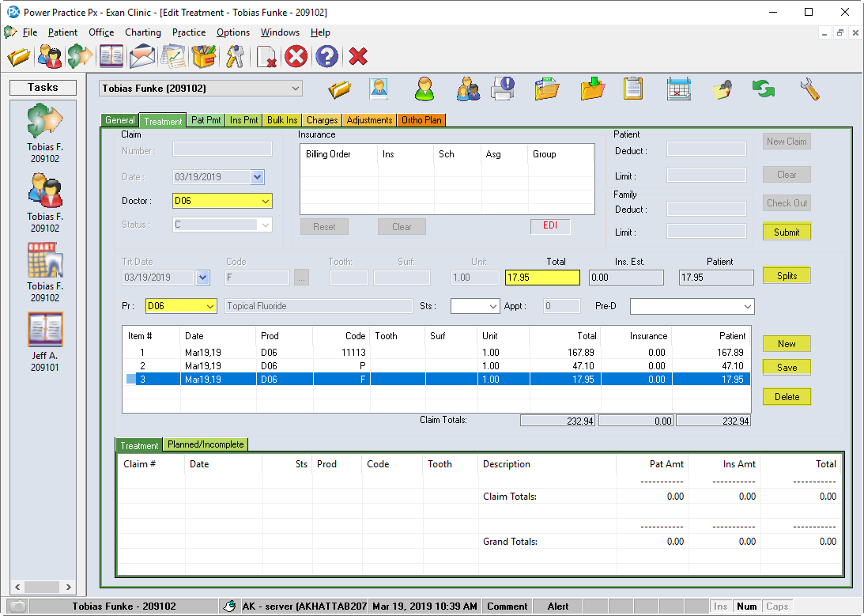Click the red X delete toolbar icon

358,56
